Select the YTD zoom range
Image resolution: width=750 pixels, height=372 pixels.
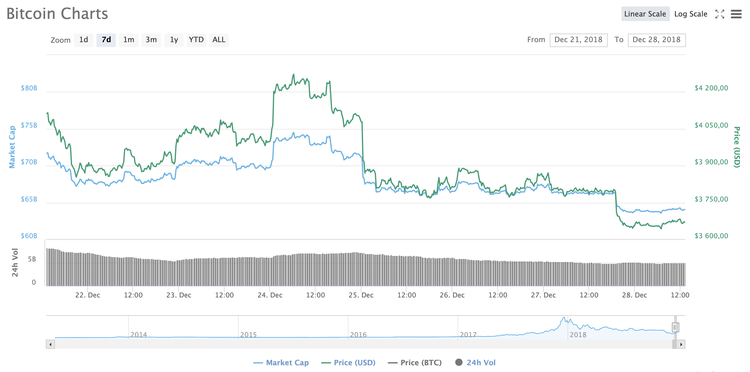coord(196,40)
